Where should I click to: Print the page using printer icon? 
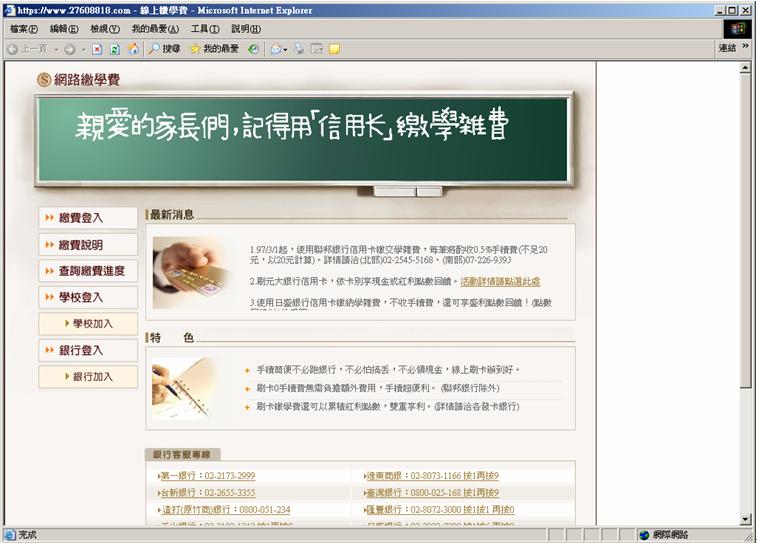(x=298, y=48)
